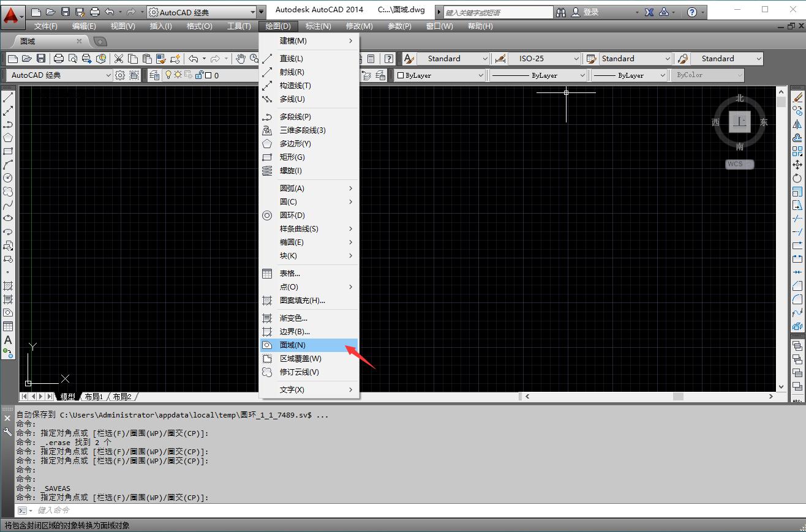Pick the Circle tool in left toolbar
Screen dimensions: 806x532
point(9,178)
